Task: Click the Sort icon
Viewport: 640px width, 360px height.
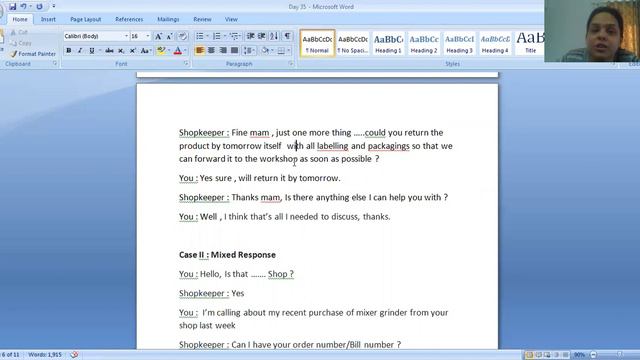Action: (x=274, y=36)
